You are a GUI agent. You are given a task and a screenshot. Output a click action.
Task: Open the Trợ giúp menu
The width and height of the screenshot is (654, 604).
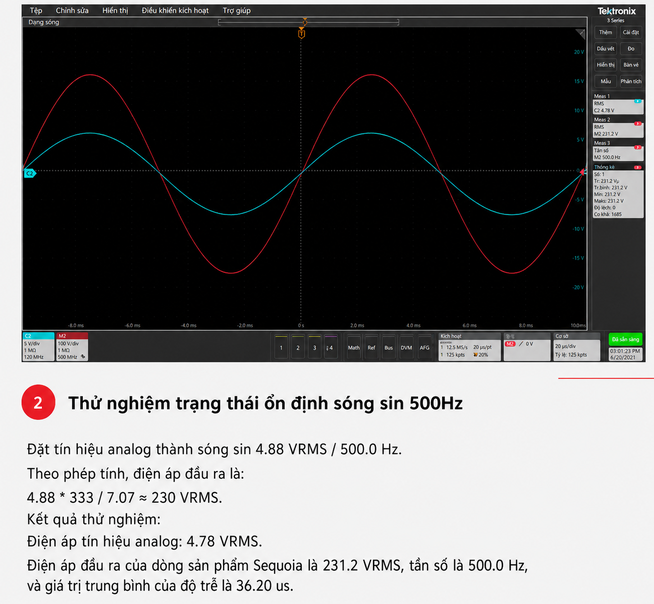tap(236, 10)
